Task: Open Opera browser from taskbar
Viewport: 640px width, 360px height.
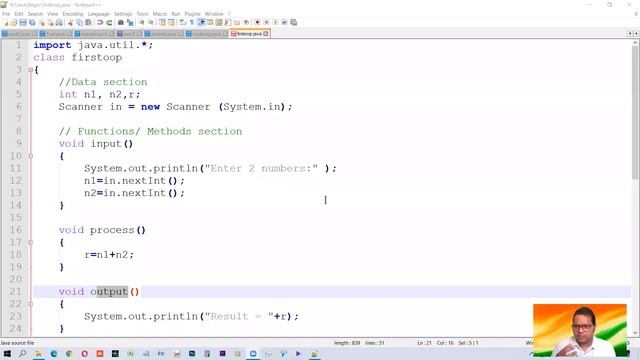Action: pos(84,353)
